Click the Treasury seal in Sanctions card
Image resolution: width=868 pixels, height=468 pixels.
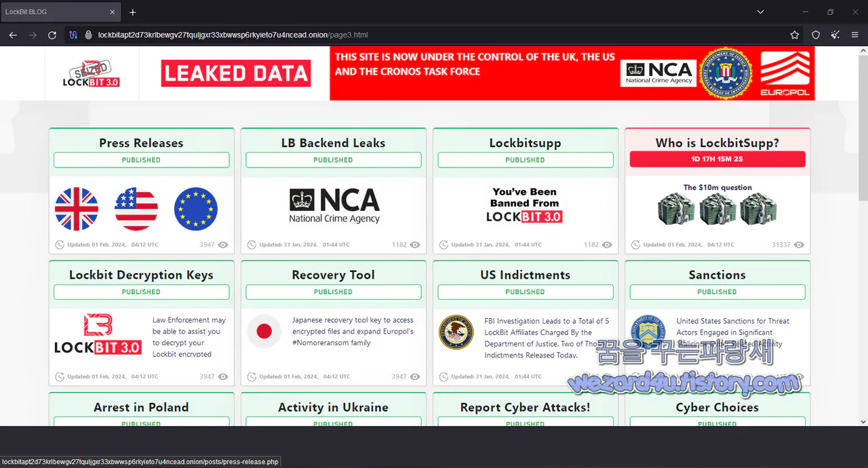(x=648, y=332)
